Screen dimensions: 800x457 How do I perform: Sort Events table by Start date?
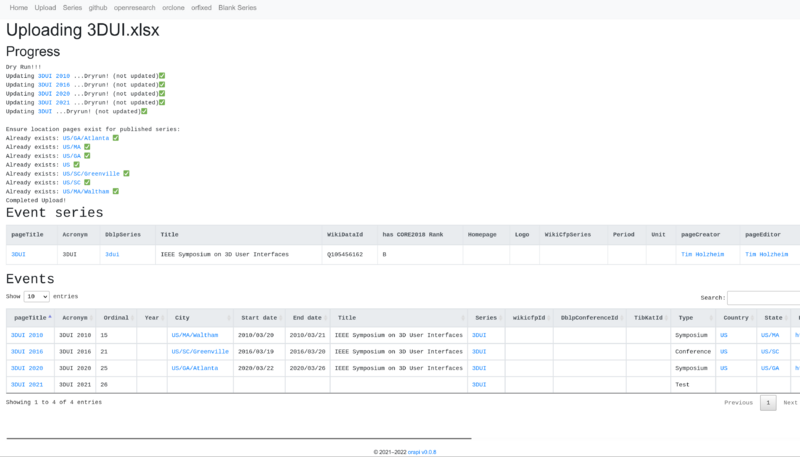[259, 318]
